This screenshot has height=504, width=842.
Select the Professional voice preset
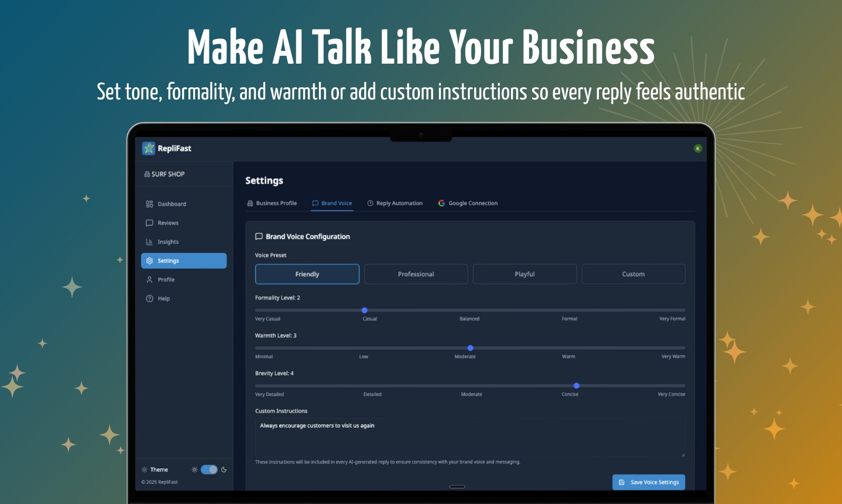coord(416,274)
